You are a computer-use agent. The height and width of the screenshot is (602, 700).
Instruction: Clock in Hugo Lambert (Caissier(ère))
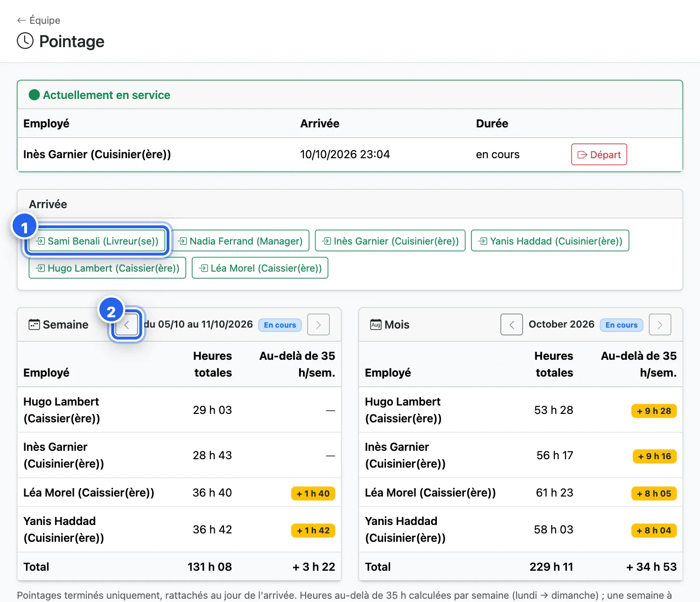tap(107, 268)
